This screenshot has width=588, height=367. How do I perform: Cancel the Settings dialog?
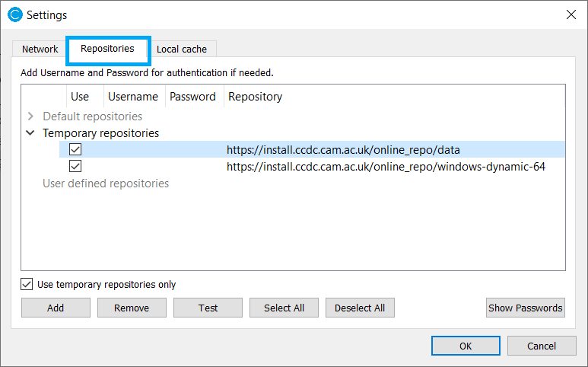(542, 346)
